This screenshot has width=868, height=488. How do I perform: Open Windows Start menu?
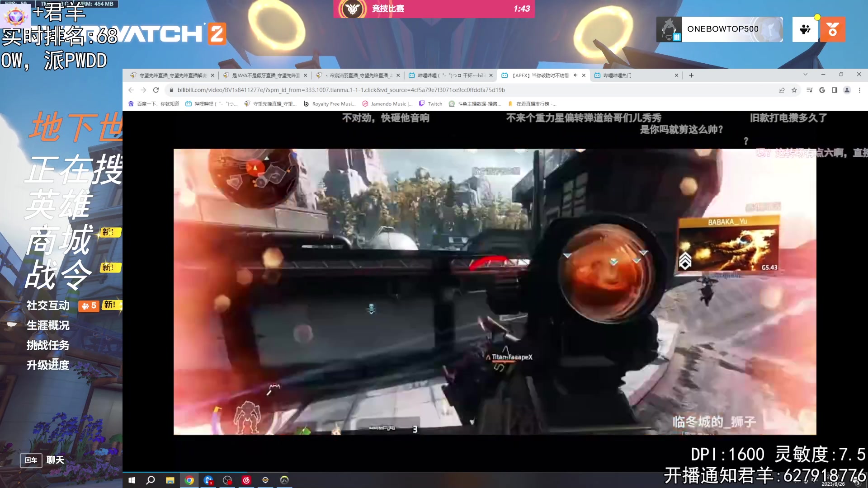[x=132, y=480]
